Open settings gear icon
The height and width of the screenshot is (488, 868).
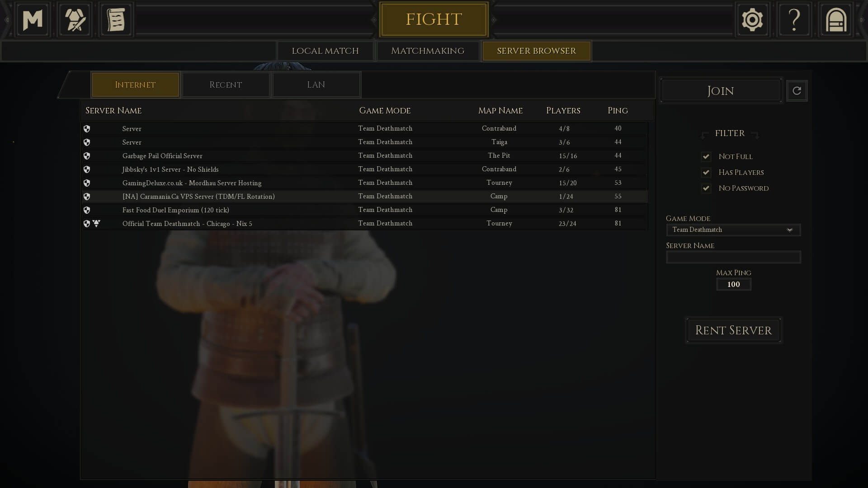(x=752, y=20)
